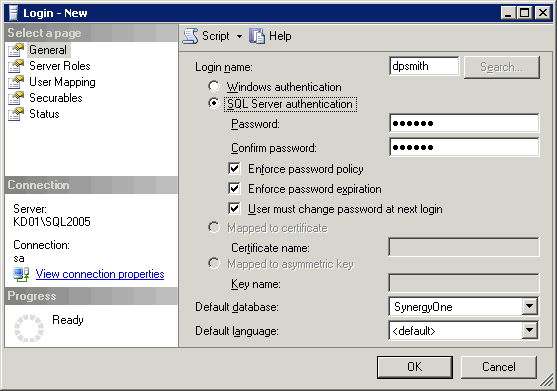Switch to Server Roles page
The height and width of the screenshot is (391, 557).
click(60, 66)
